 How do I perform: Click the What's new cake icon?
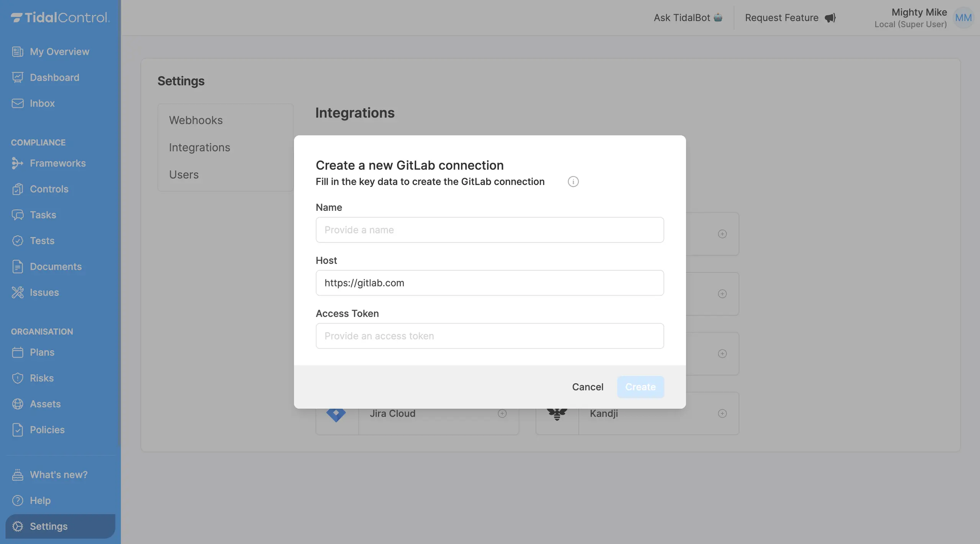(x=18, y=474)
